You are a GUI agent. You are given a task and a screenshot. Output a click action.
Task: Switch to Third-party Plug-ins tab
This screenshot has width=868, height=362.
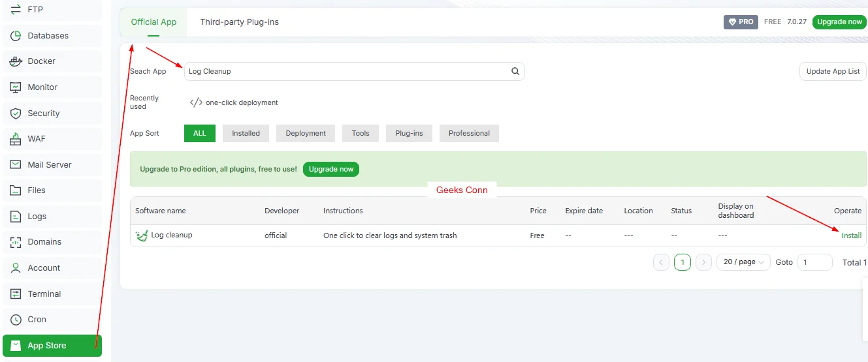(x=239, y=22)
